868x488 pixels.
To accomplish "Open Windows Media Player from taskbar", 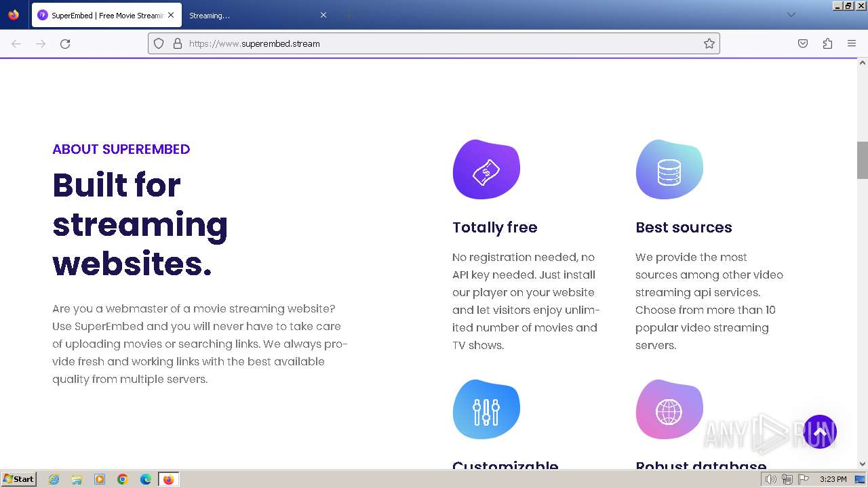I will (x=100, y=479).
